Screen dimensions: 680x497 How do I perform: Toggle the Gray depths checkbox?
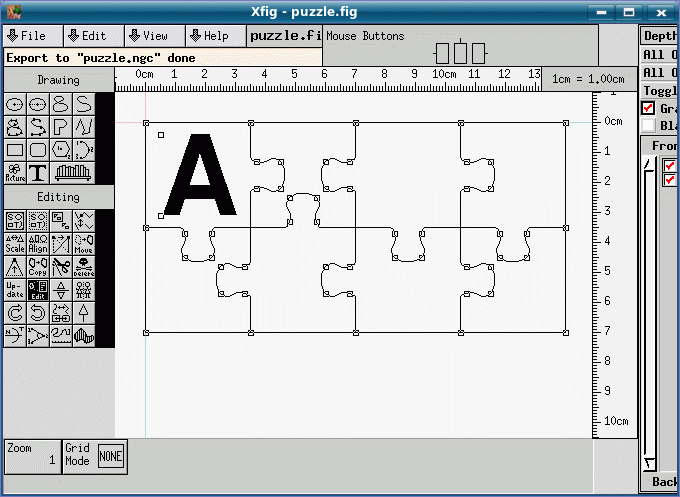click(648, 108)
